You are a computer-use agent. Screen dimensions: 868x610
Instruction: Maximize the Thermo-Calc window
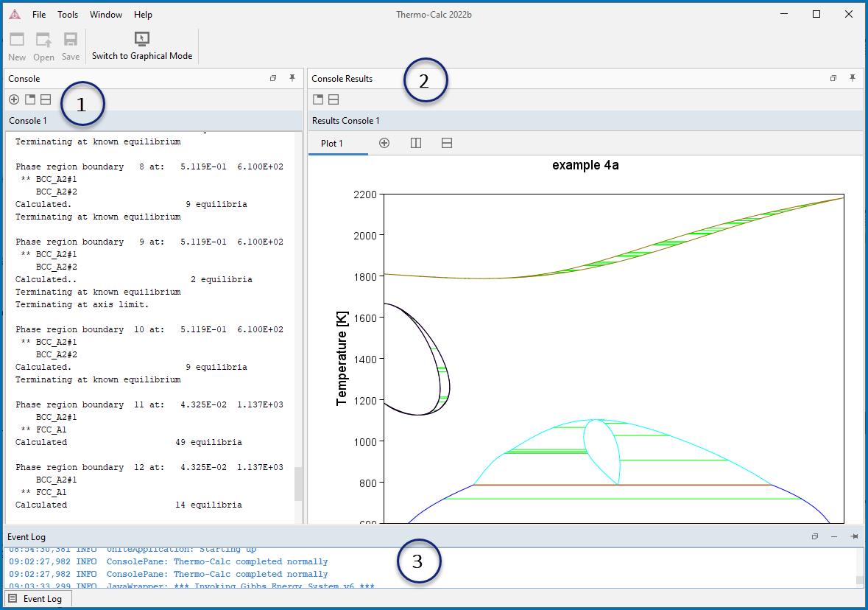816,15
